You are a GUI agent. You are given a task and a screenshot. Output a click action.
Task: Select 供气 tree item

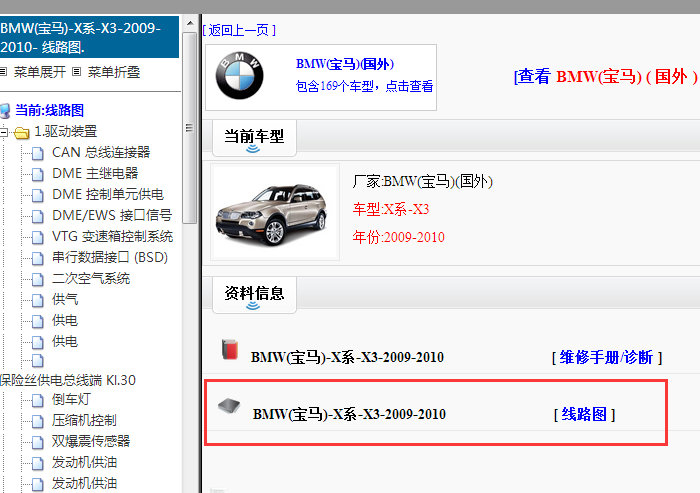click(65, 299)
